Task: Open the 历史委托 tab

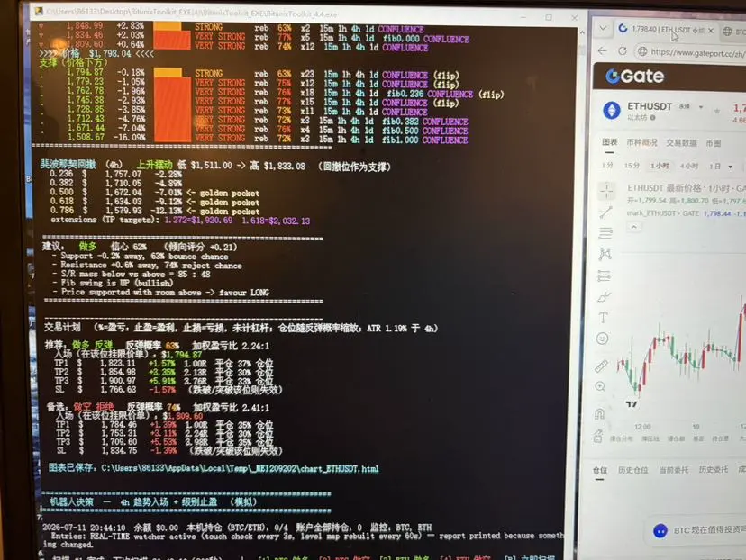Action: 714,469
